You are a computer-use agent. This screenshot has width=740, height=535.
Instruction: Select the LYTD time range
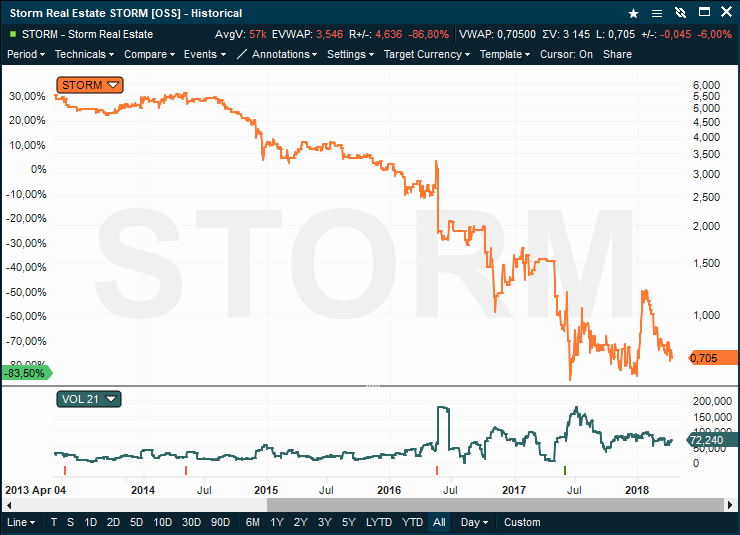click(x=379, y=522)
